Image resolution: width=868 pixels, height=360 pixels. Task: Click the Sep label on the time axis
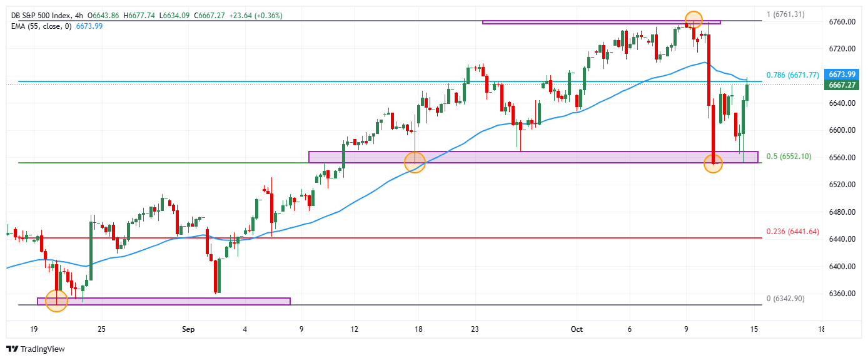pyautogui.click(x=189, y=329)
